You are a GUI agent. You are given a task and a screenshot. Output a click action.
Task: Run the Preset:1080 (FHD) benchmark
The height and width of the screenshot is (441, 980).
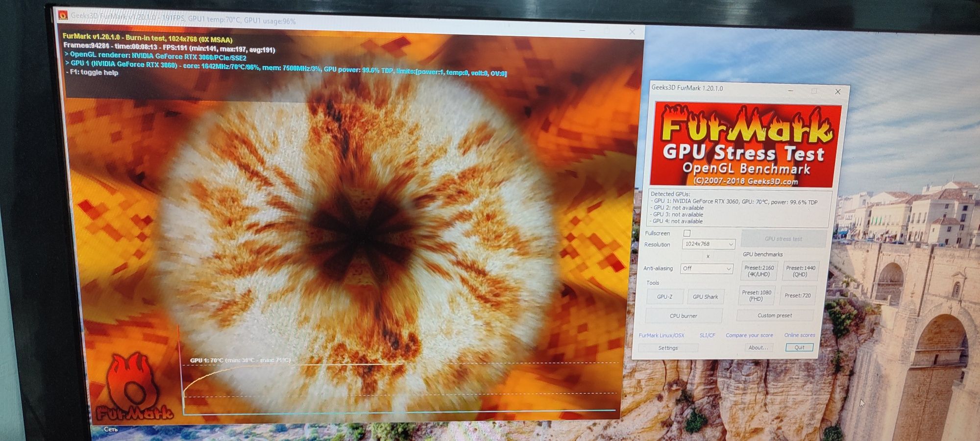tap(757, 295)
